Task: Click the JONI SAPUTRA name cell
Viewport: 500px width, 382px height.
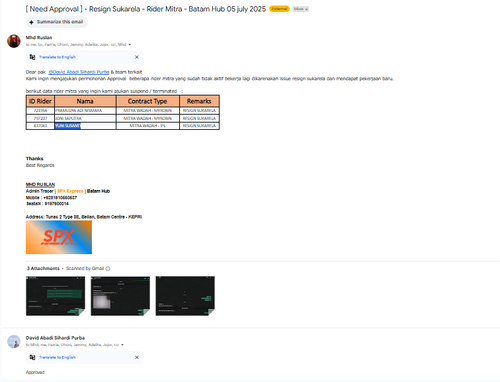Action: click(85, 118)
